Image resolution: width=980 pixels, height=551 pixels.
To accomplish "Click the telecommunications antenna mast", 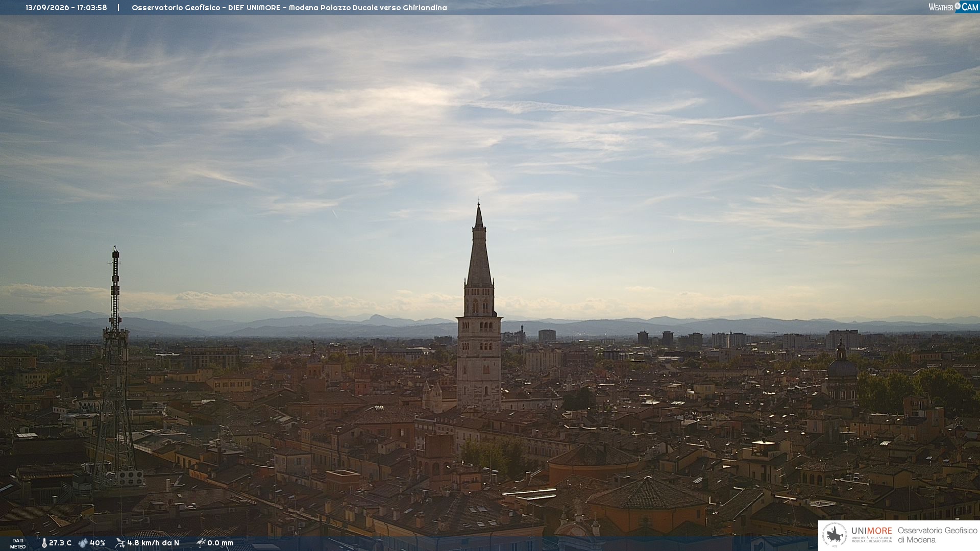I will point(115,367).
